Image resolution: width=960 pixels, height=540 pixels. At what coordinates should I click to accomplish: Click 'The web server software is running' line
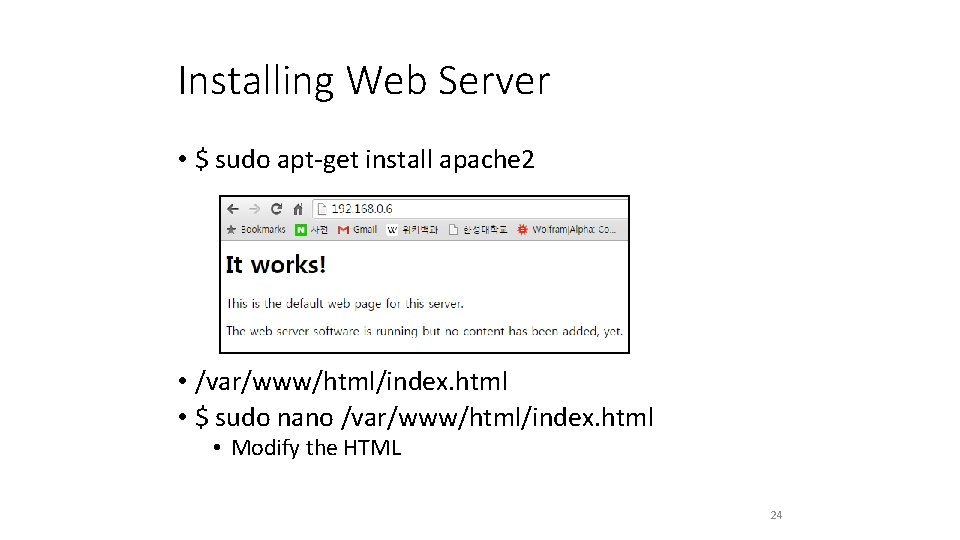[x=424, y=331]
